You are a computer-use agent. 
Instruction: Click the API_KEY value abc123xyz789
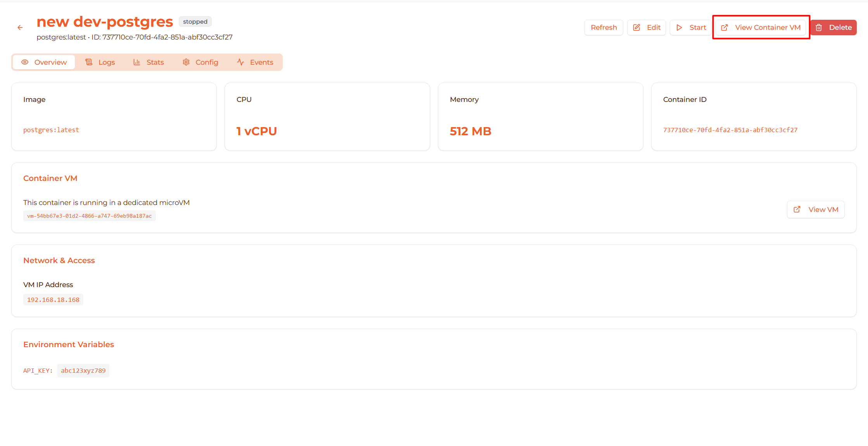83,370
